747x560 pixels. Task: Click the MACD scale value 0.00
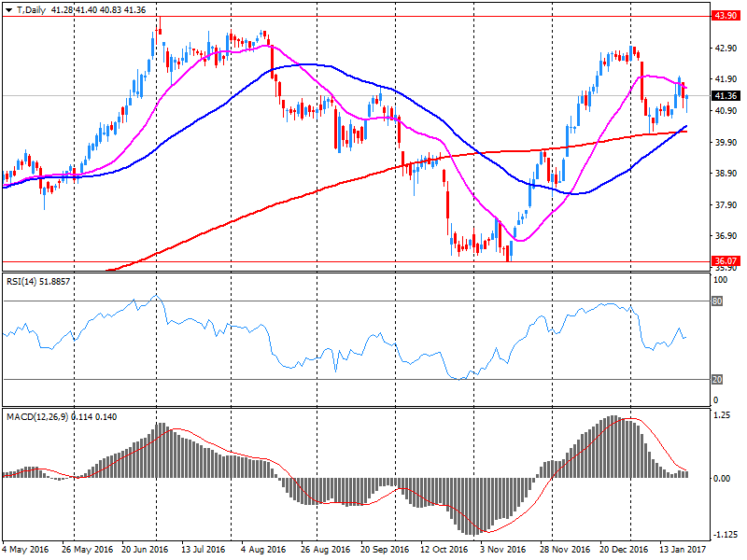click(x=722, y=479)
